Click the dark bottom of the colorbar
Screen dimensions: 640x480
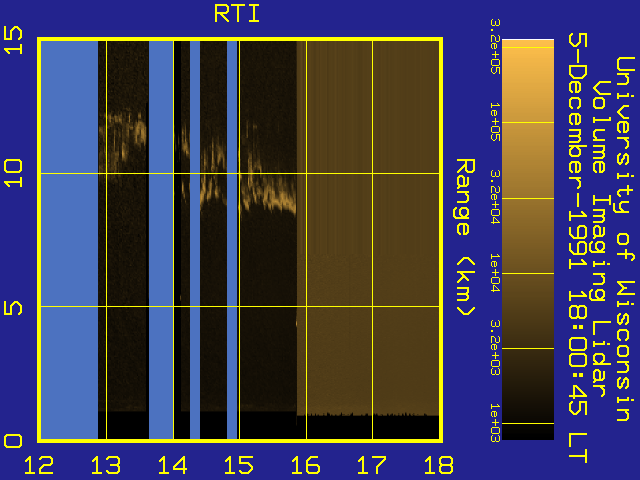coord(528,432)
